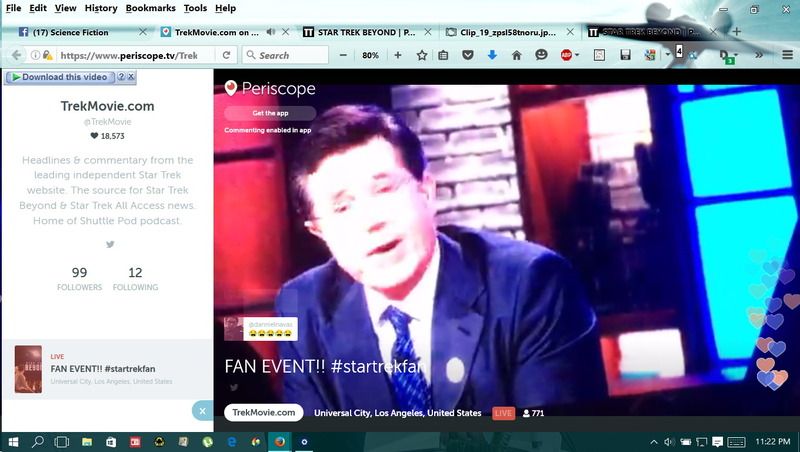The height and width of the screenshot is (452, 800).
Task: Open Task View on the taskbar
Action: click(62, 442)
